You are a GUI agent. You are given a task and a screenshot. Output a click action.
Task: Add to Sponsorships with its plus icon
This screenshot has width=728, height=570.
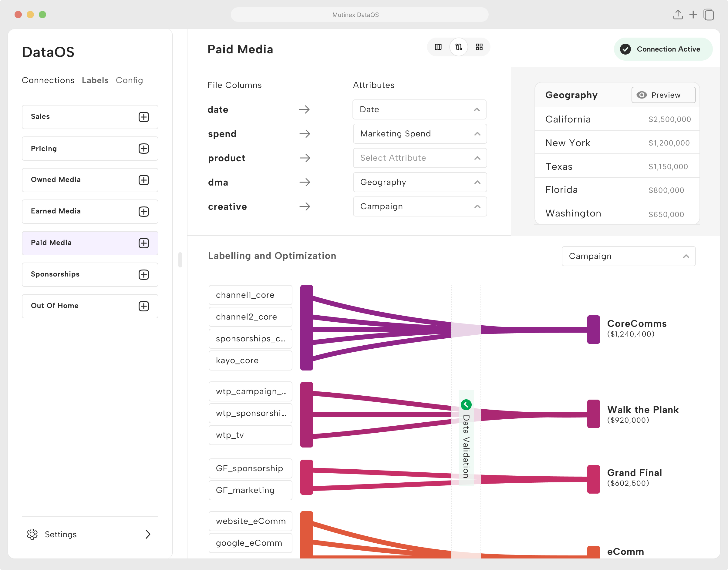(143, 274)
